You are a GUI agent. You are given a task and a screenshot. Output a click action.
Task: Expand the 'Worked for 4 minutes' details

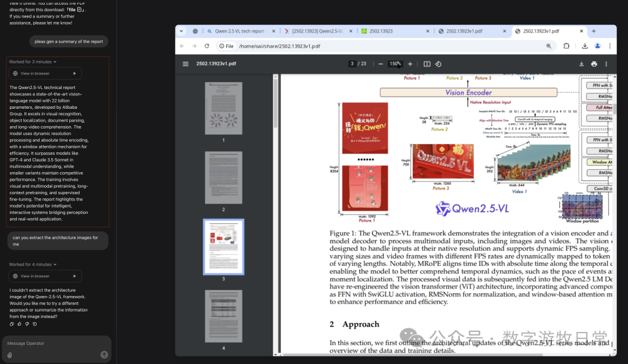[x=33, y=265]
